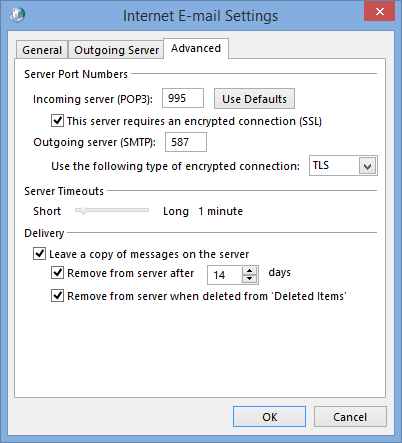402x443 pixels.
Task: Click the Outlook icon in title bar
Action: coord(17,15)
